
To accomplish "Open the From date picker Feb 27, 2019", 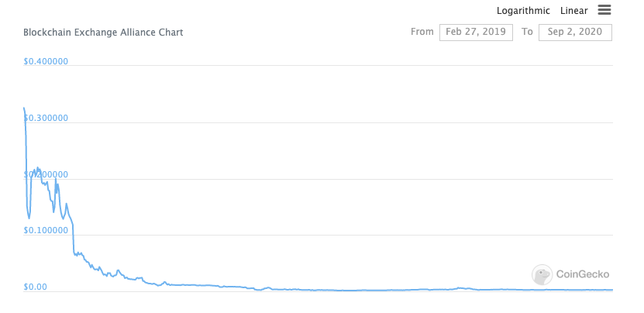I will pos(476,33).
